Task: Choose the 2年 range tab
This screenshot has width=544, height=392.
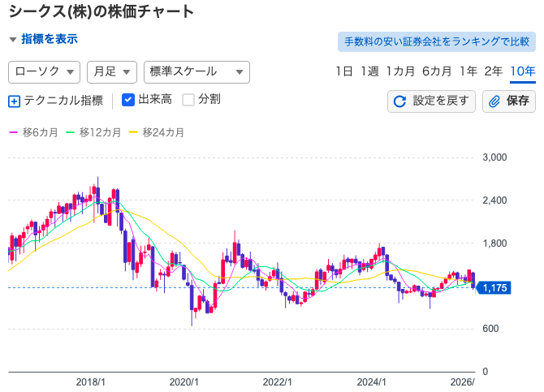Action: [493, 71]
